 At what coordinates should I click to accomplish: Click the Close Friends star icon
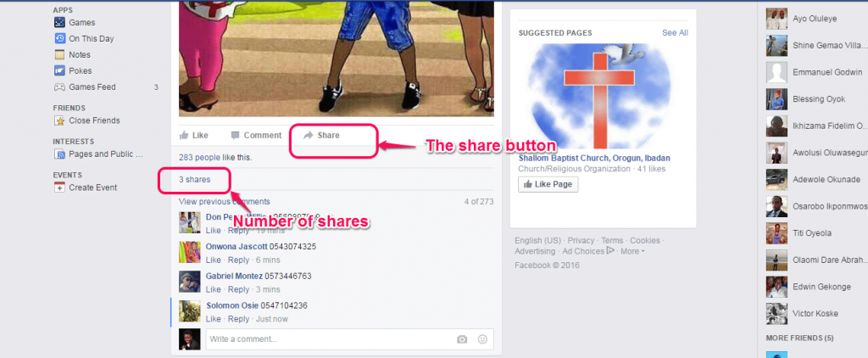click(x=59, y=120)
